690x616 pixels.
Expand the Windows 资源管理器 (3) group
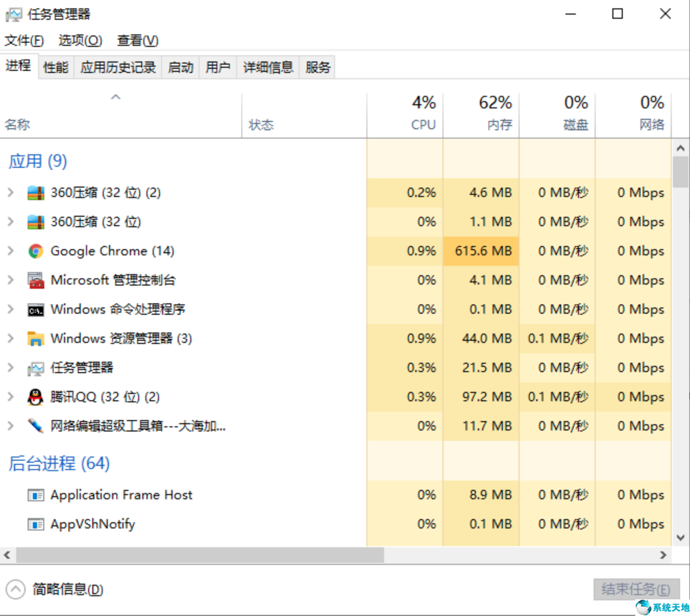click(x=10, y=339)
